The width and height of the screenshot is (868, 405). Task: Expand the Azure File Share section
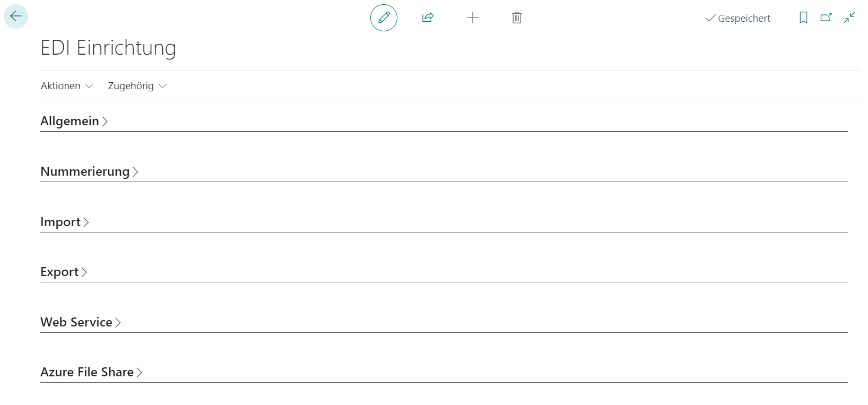[x=87, y=372]
